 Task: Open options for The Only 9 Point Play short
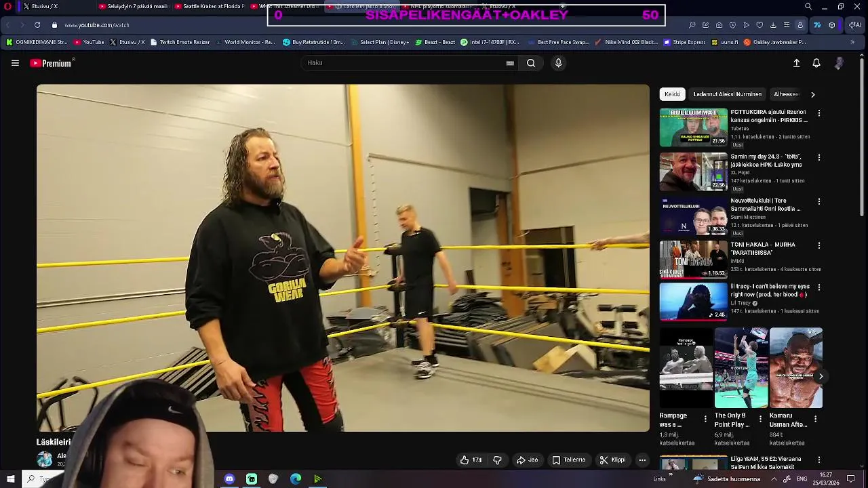(x=760, y=419)
